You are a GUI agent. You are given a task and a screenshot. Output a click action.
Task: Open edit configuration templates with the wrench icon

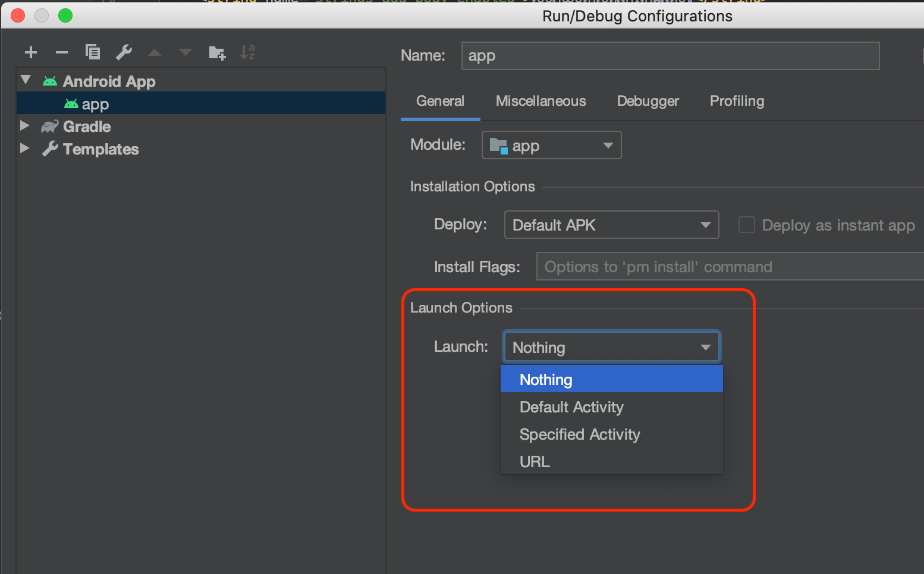tap(124, 52)
